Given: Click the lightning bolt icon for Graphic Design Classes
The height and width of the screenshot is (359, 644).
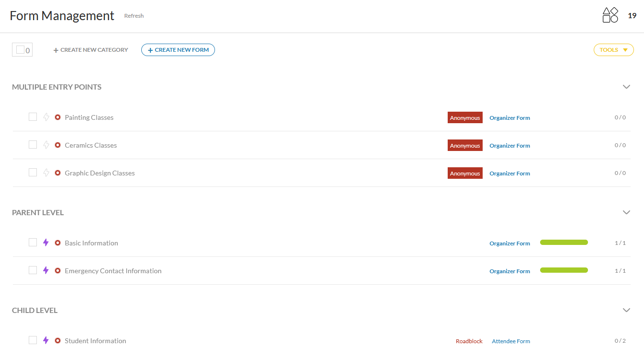Looking at the screenshot, I should pos(46,173).
